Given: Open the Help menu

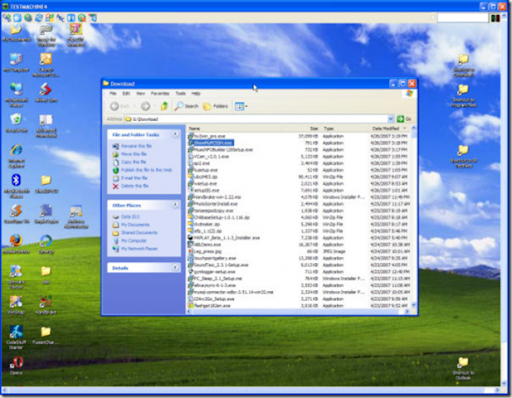Looking at the screenshot, I should [x=196, y=93].
